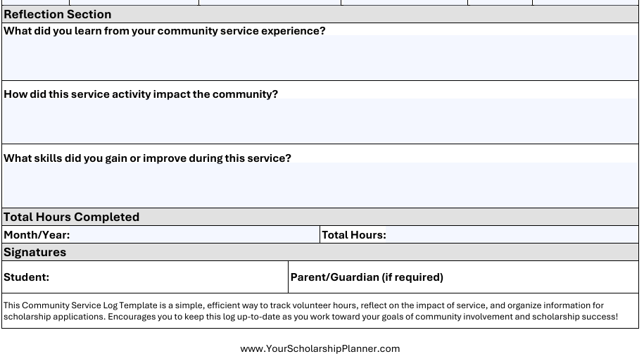Click the answer area below the community impact question
644x354 pixels.
coord(320,121)
